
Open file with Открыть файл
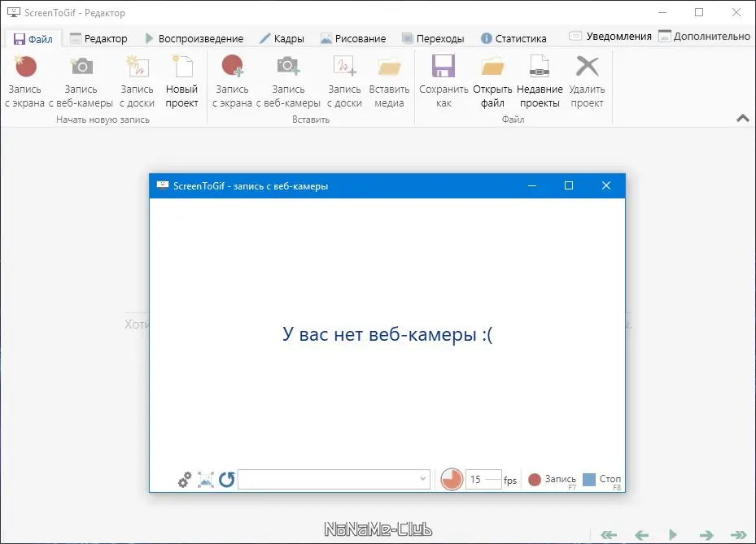coord(492,81)
